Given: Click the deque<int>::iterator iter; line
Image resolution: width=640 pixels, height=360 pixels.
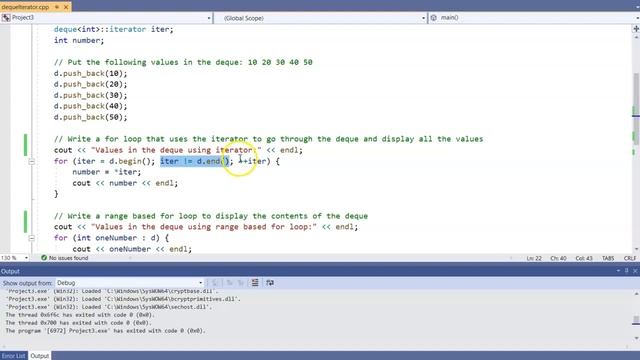Looking at the screenshot, I should (113, 29).
